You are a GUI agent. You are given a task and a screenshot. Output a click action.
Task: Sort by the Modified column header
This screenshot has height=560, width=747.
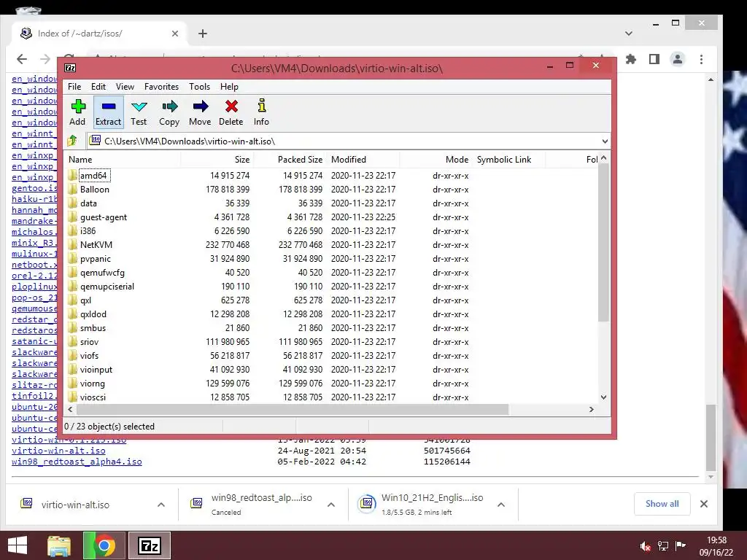point(363,160)
